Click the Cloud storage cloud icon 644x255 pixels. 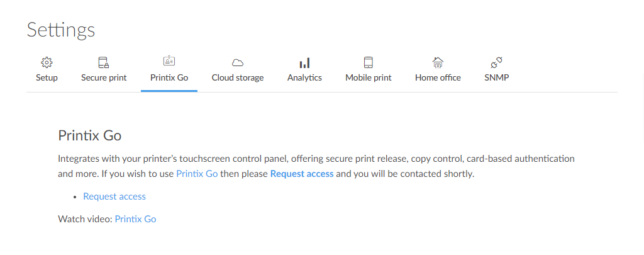click(x=237, y=63)
